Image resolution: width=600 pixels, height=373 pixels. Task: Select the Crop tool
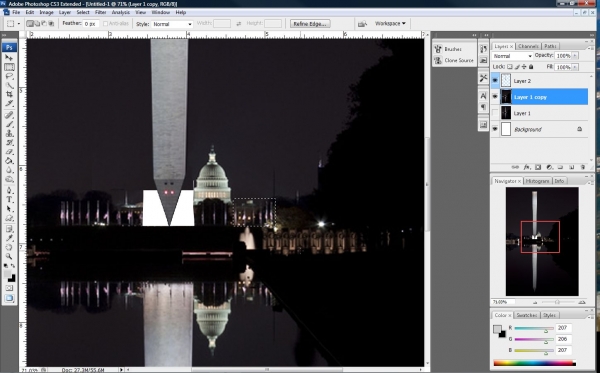[x=9, y=94]
